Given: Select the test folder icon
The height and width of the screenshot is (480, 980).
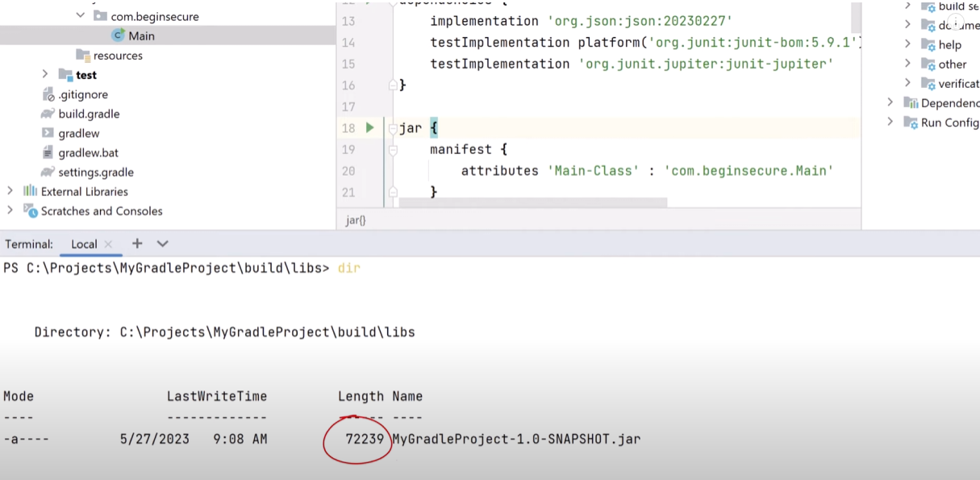Looking at the screenshot, I should click(x=66, y=74).
